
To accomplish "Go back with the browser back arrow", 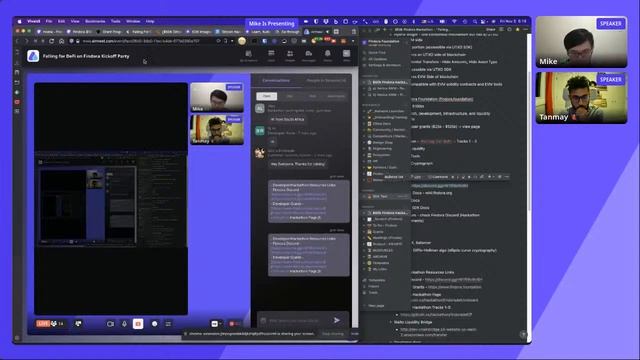I will (x=17, y=41).
